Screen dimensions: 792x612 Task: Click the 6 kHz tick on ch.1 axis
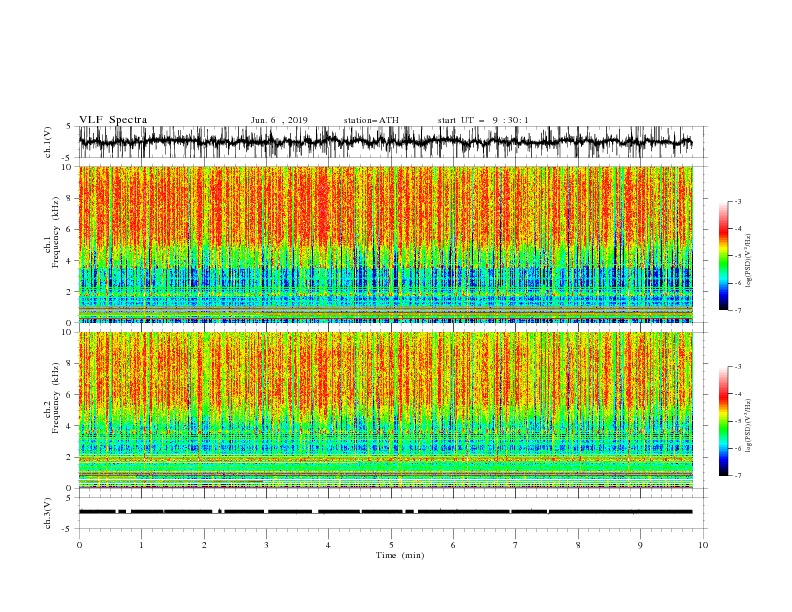click(x=70, y=230)
